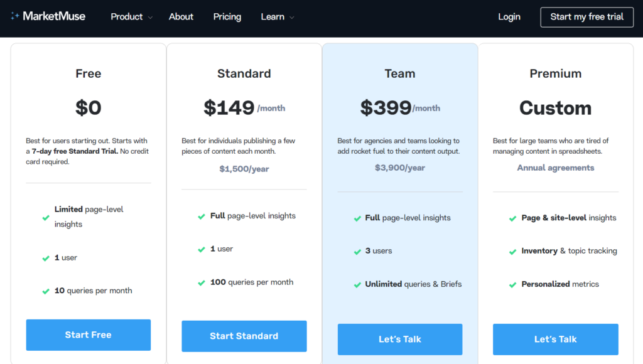The width and height of the screenshot is (643, 364).
Task: Click the Start Standard button
Action: (244, 336)
